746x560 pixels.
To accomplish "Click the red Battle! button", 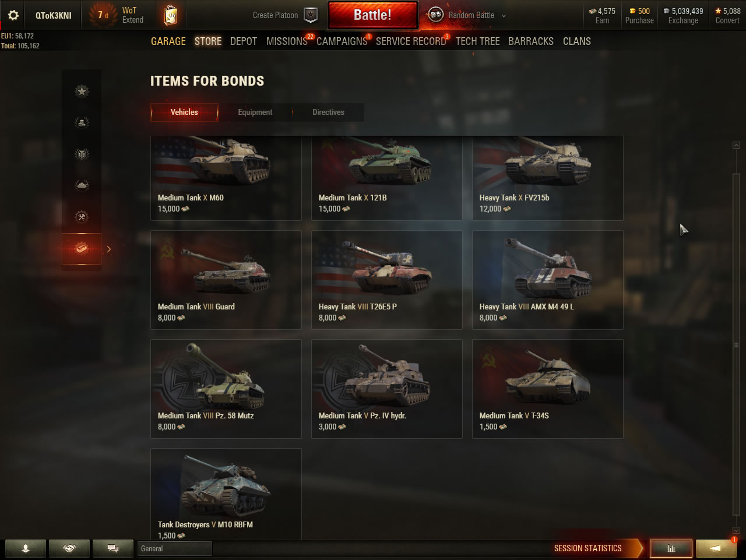I will 373,15.
